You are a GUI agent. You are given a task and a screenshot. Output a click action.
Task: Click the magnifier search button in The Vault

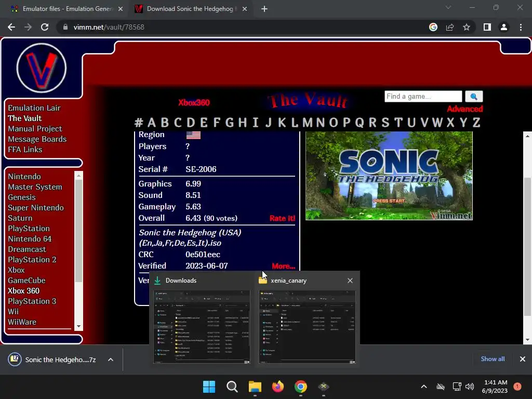pos(474,97)
